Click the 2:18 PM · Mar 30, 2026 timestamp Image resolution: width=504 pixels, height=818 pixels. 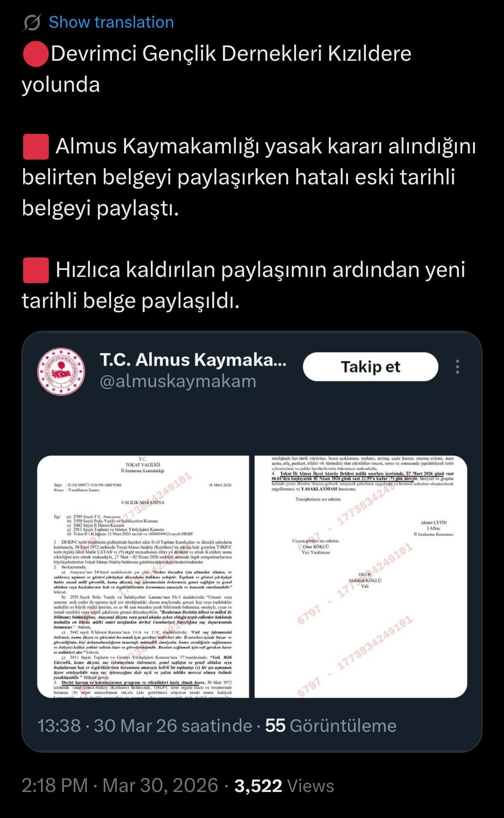(x=120, y=785)
